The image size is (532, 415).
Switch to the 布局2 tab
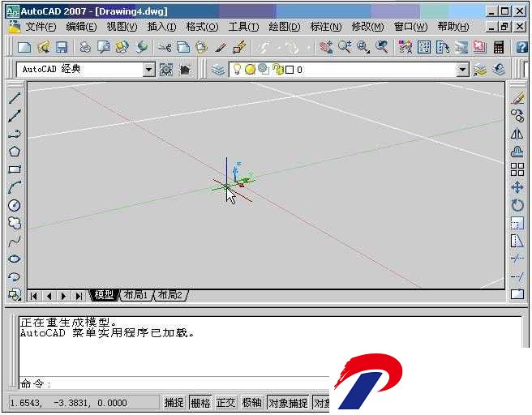(170, 295)
